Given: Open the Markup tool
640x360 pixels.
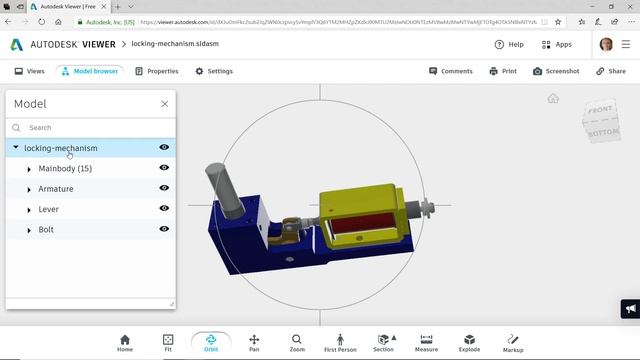Looking at the screenshot, I should 513,343.
